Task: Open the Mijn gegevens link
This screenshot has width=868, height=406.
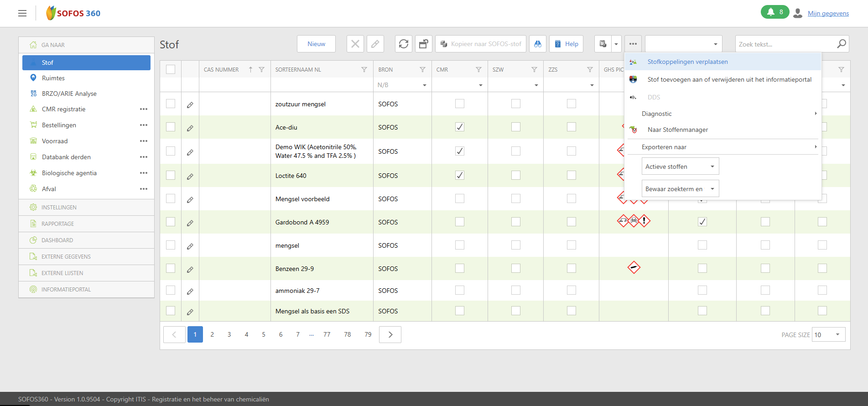Action: click(x=828, y=13)
